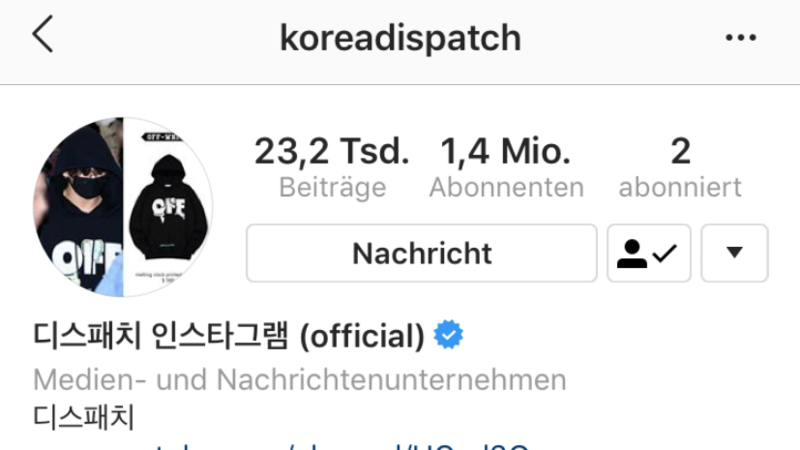Select the Abonnenten label
The image size is (800, 450).
[506, 187]
